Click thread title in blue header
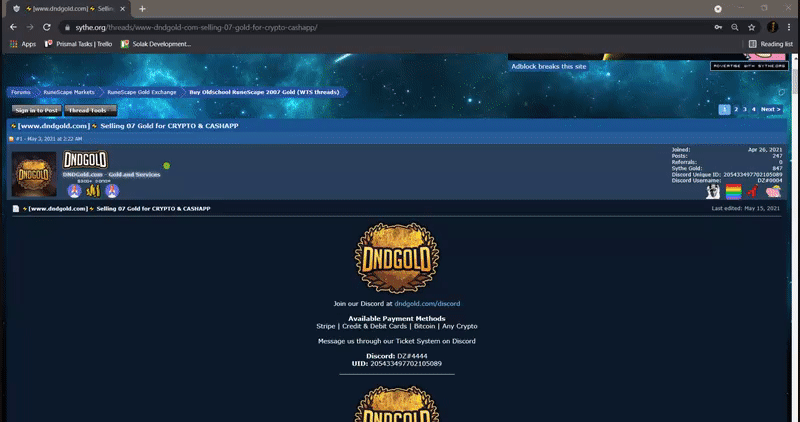800x422 pixels. click(125, 126)
